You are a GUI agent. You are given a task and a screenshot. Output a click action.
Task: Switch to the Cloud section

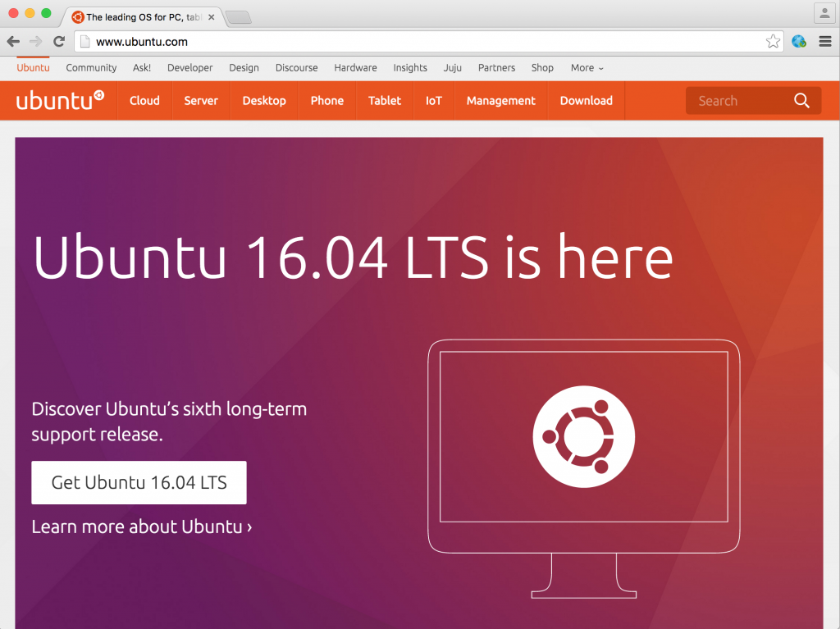click(144, 100)
